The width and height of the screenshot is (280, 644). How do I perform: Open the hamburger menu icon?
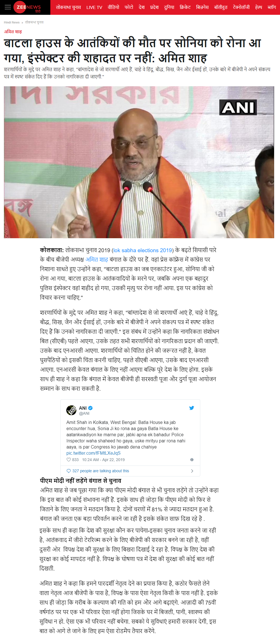tap(8, 7)
